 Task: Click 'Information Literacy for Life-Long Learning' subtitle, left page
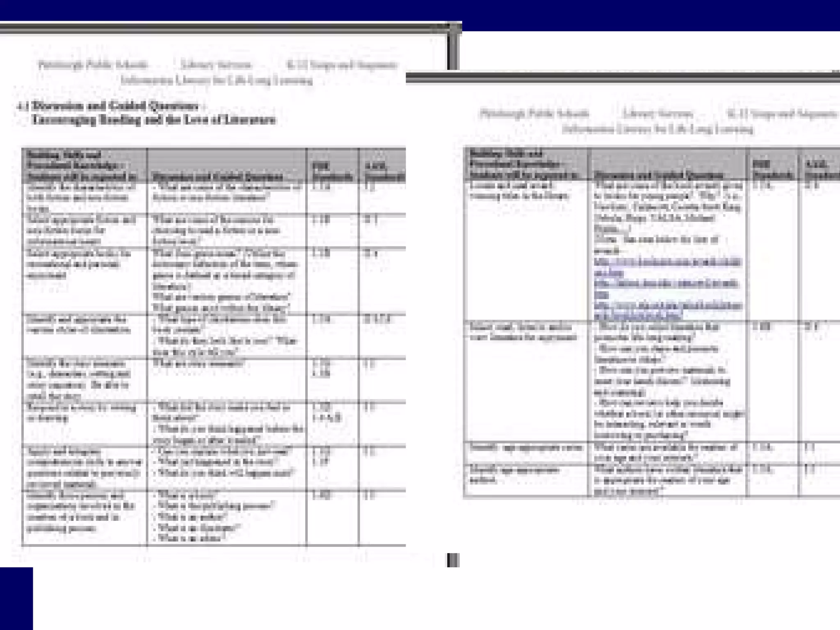(x=217, y=80)
